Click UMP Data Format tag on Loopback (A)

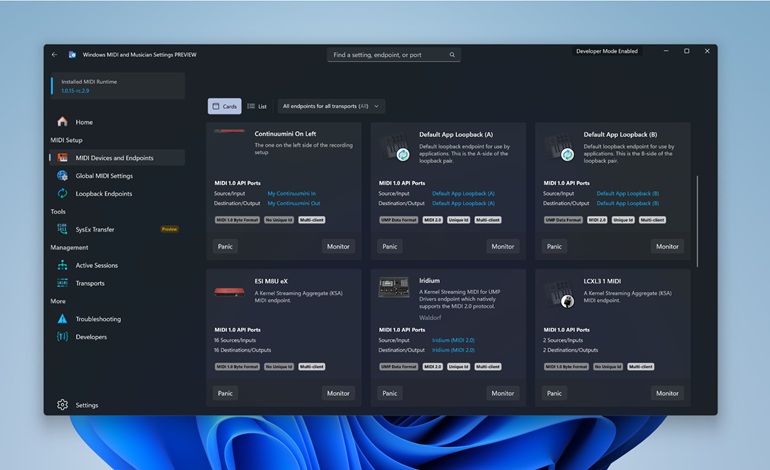click(399, 220)
